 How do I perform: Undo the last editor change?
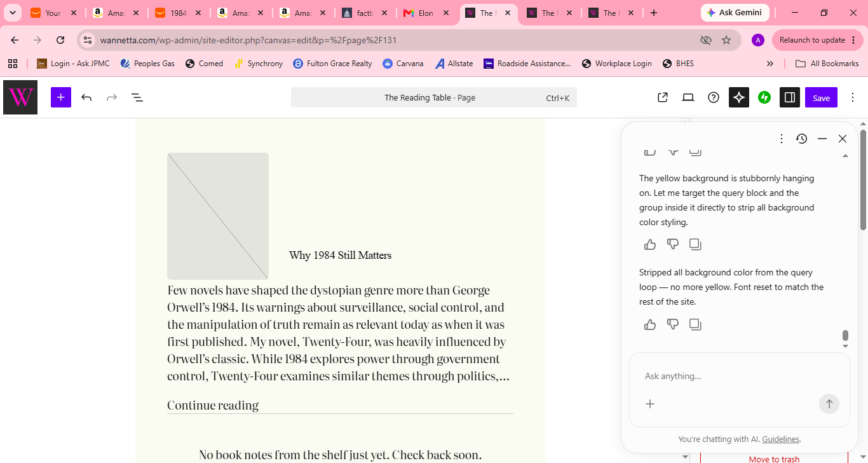(86, 97)
